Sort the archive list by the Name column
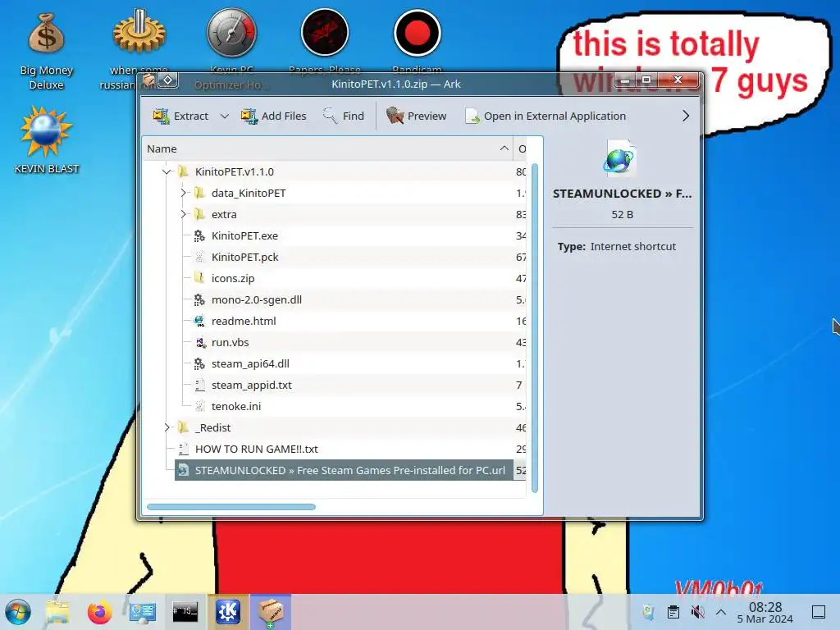The image size is (840, 630). point(327,148)
